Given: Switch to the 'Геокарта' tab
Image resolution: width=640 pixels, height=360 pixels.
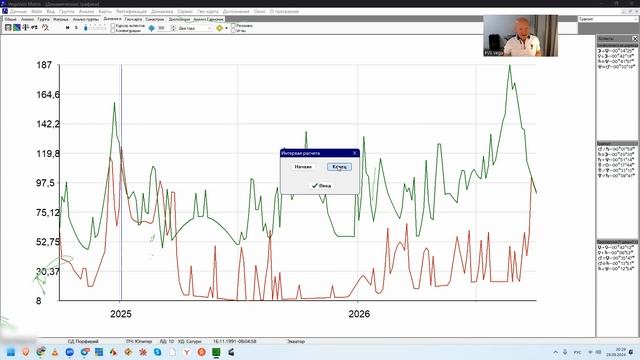Looking at the screenshot, I should tap(133, 19).
